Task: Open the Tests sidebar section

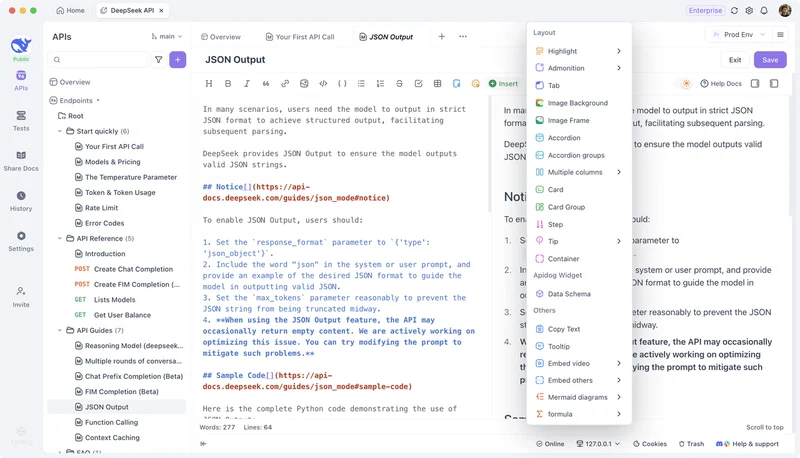Action: pos(21,121)
